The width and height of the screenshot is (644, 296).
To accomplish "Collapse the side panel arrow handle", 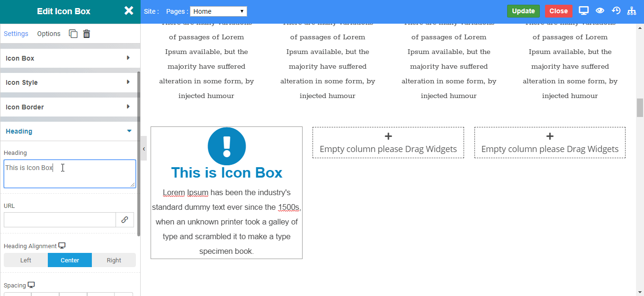I will [x=144, y=148].
